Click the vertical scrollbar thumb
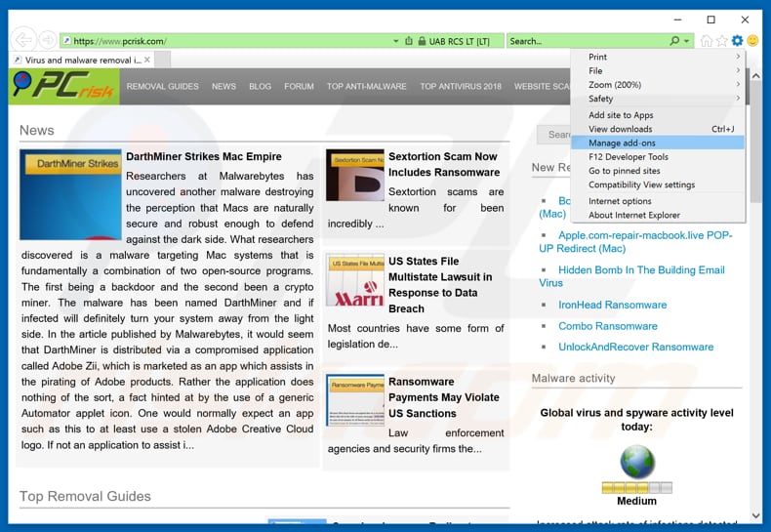Screen dimensions: 771x532 pos(755,141)
